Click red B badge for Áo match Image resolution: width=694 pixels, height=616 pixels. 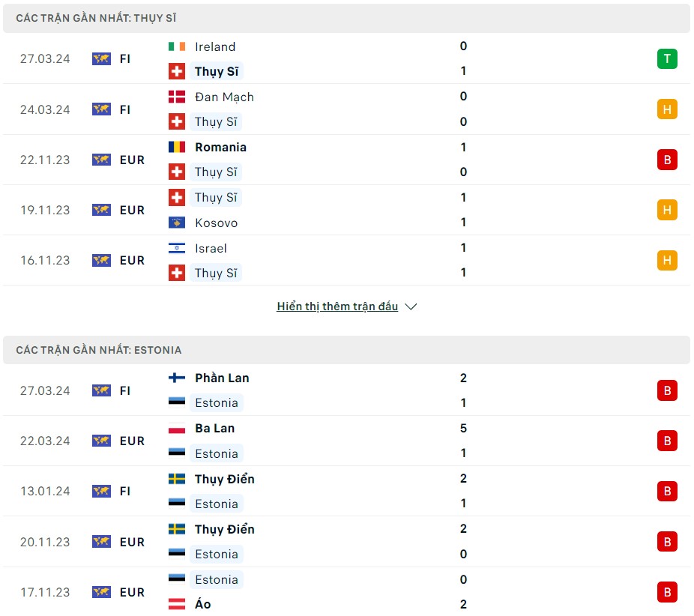point(667,592)
